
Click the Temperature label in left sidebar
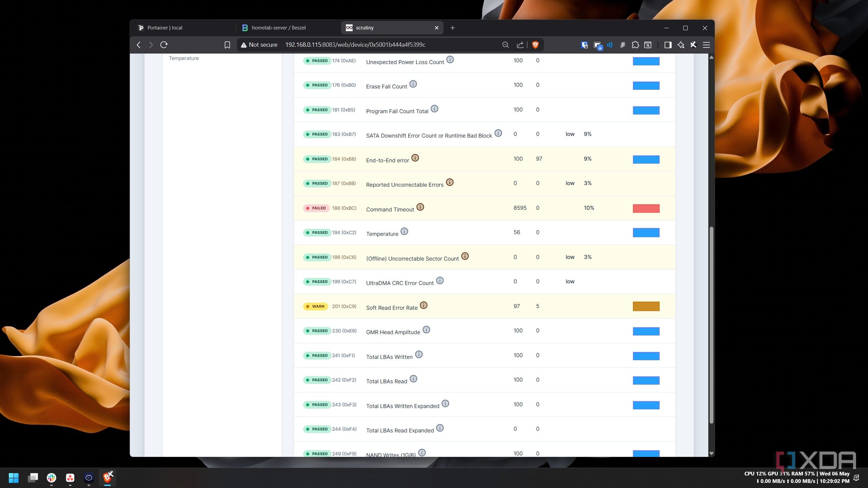[184, 58]
